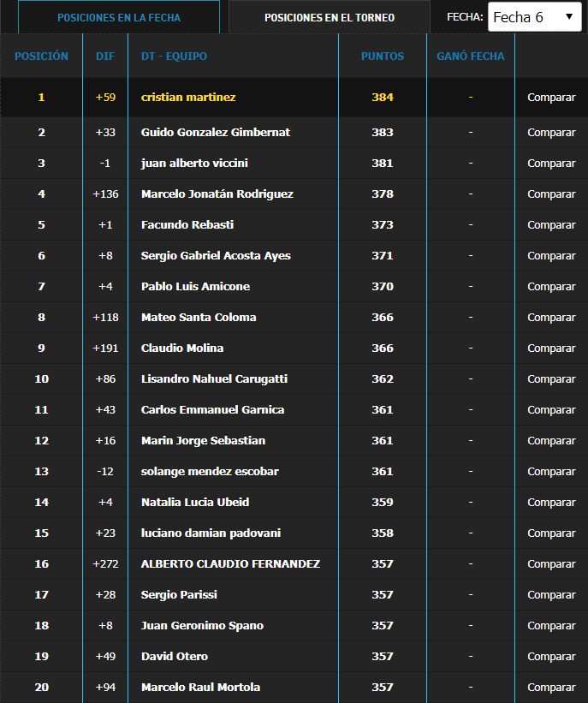The height and width of the screenshot is (703, 588).
Task: Select team name Facundo Rebasti
Action: click(x=187, y=224)
